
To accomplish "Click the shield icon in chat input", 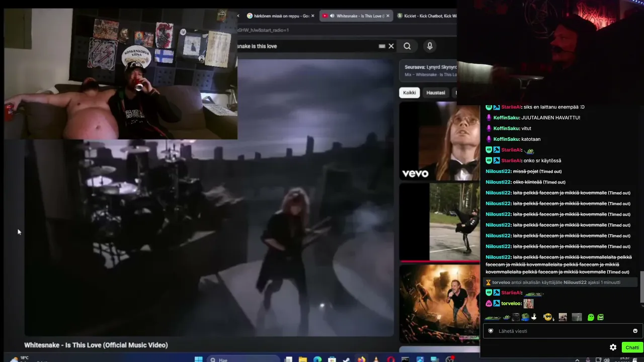I will (x=491, y=331).
